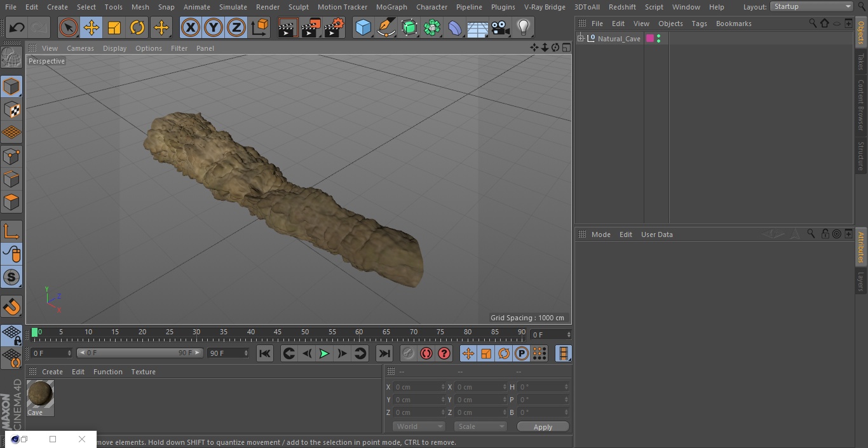This screenshot has width=868, height=448.
Task: Add a Floor environment object
Action: tap(478, 28)
